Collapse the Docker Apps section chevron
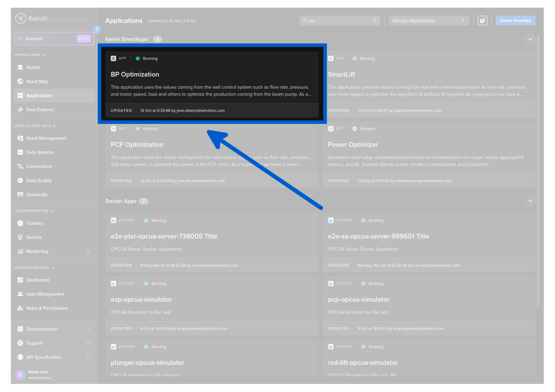The width and height of the screenshot is (555, 392). tap(530, 201)
